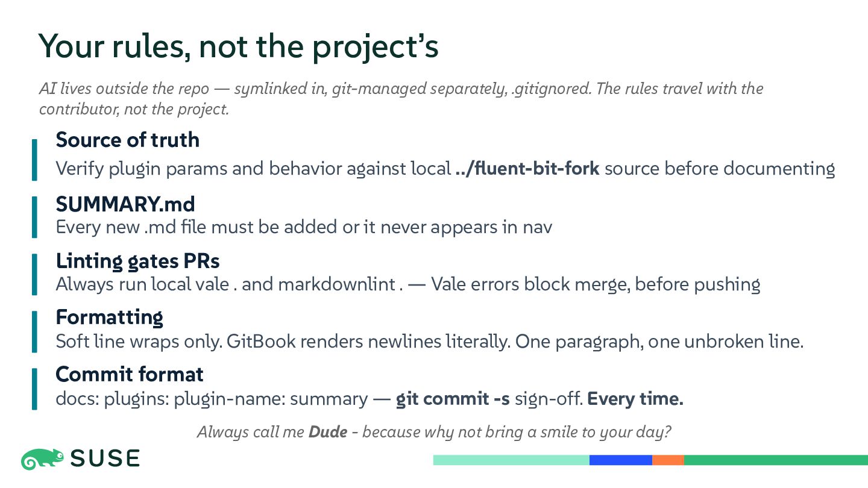Click the orange footer color segment
The width and height of the screenshot is (868, 488).
(x=668, y=460)
